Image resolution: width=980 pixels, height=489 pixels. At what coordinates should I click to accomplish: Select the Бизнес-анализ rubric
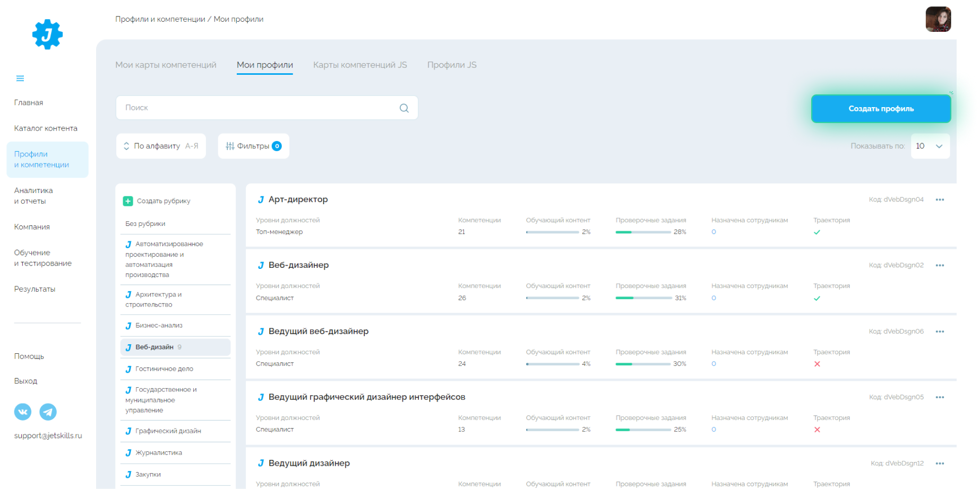coord(175,326)
